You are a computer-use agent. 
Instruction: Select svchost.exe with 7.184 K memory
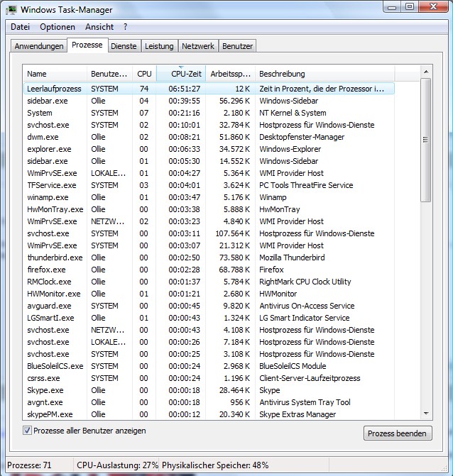pyautogui.click(x=209, y=342)
